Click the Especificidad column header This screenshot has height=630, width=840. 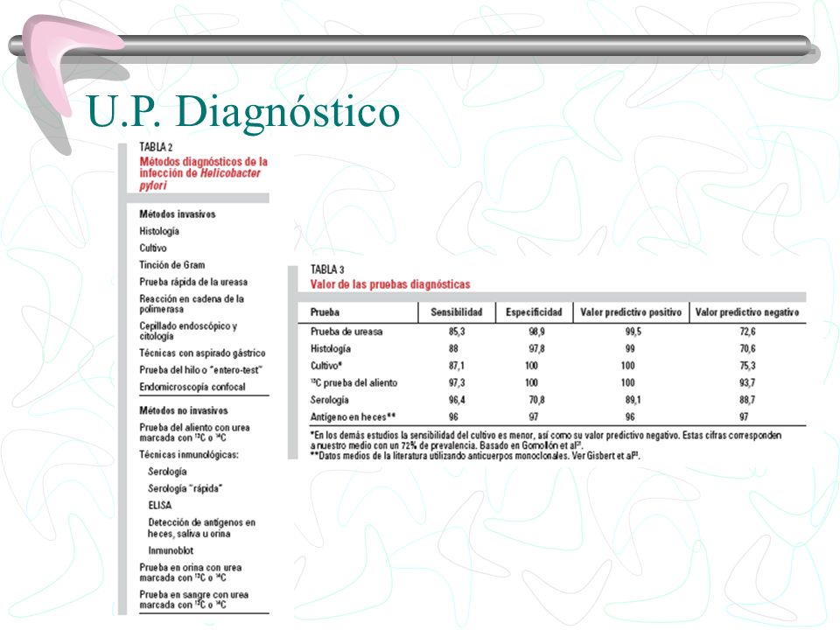click(x=534, y=312)
